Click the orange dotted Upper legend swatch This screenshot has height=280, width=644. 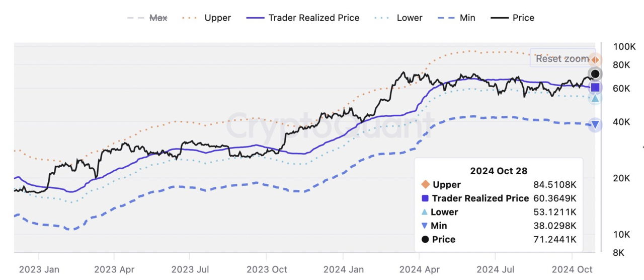pyautogui.click(x=190, y=18)
